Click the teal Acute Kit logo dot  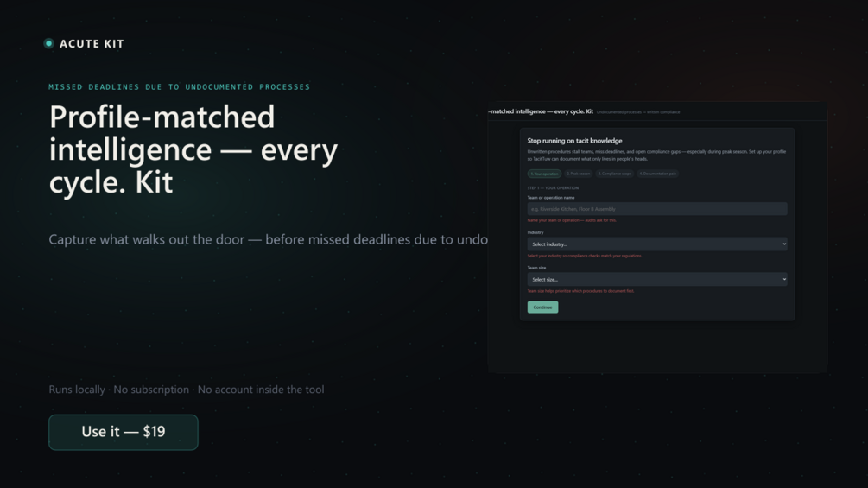(x=48, y=43)
